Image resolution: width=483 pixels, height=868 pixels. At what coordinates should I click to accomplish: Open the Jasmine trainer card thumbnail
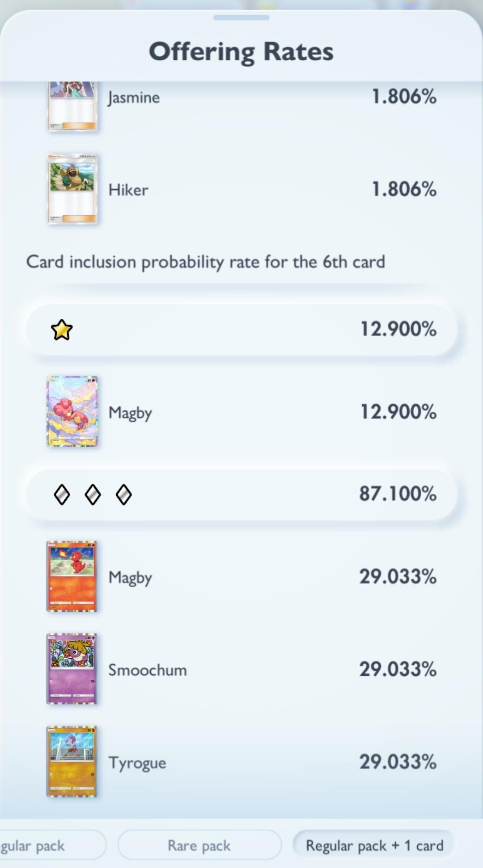(x=72, y=106)
